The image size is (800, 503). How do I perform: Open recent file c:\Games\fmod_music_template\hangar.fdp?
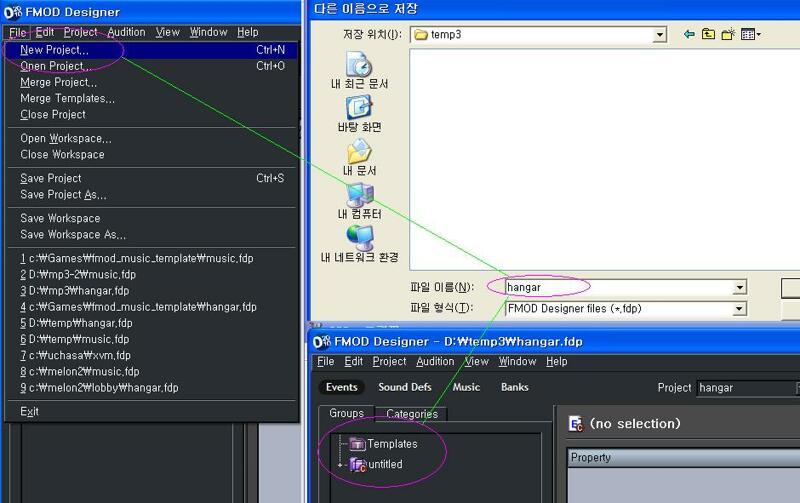point(152,307)
